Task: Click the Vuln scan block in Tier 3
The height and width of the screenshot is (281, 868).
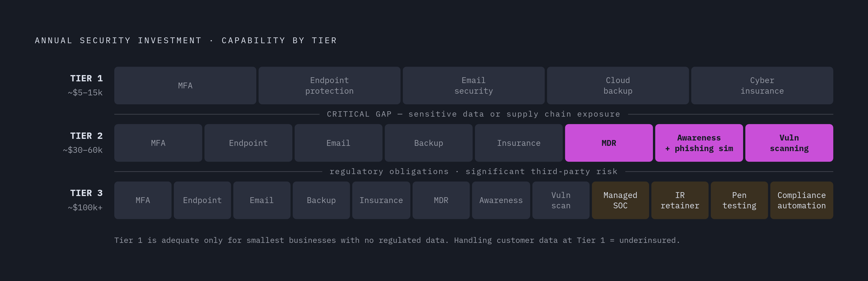Action: (x=561, y=200)
